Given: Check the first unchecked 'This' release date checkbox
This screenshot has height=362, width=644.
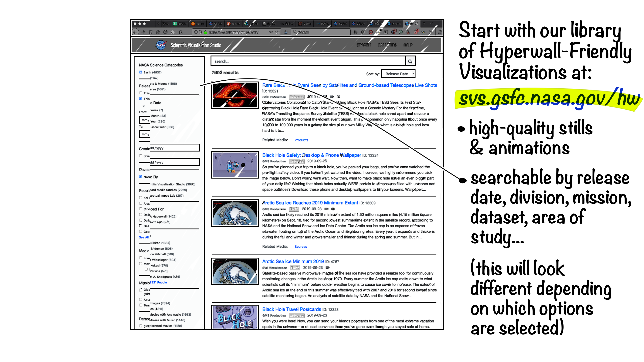Looking at the screenshot, I should (141, 93).
